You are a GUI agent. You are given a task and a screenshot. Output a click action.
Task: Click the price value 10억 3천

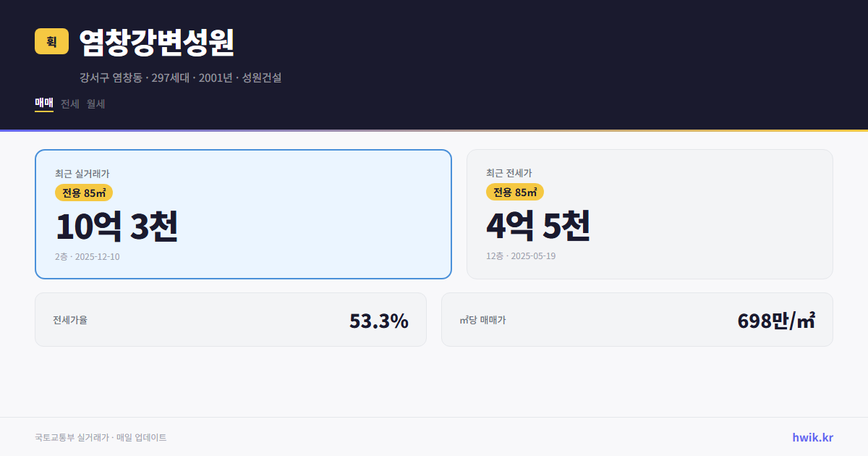coord(116,227)
